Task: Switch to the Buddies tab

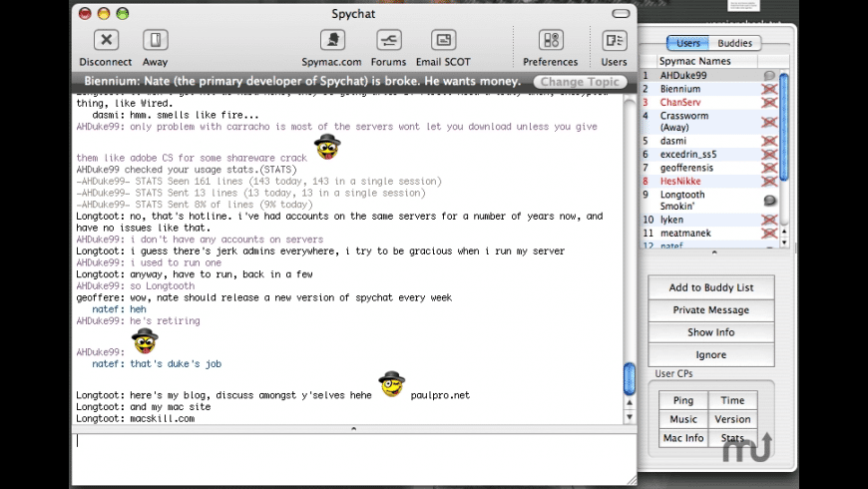Action: click(x=735, y=43)
